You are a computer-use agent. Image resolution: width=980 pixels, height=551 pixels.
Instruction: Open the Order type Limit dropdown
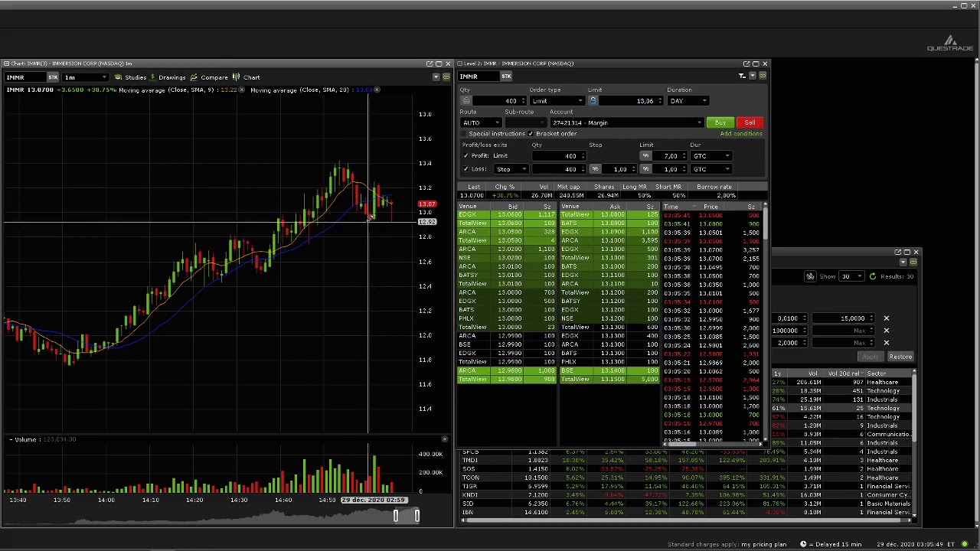pos(557,101)
